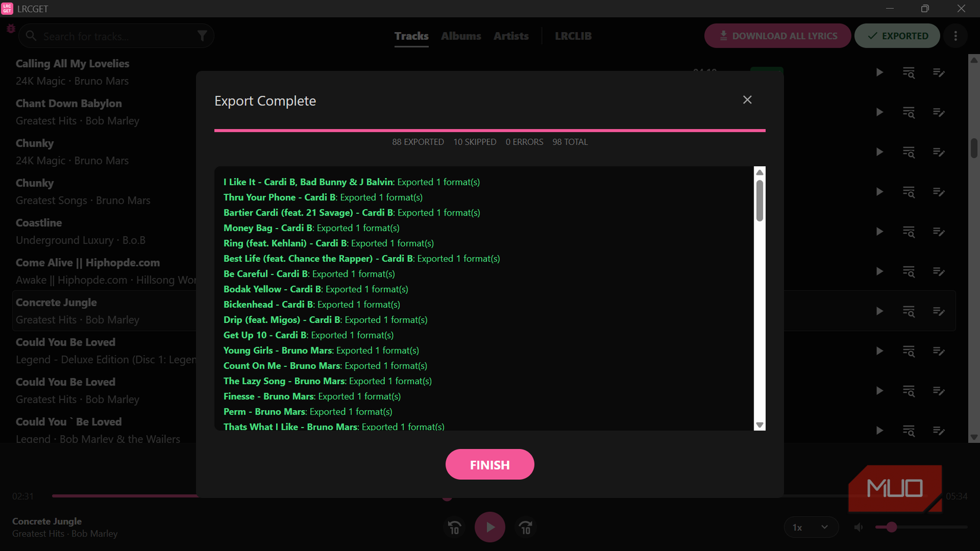This screenshot has width=980, height=551.
Task: Play Chunky from 24K Magic
Action: [x=879, y=152]
